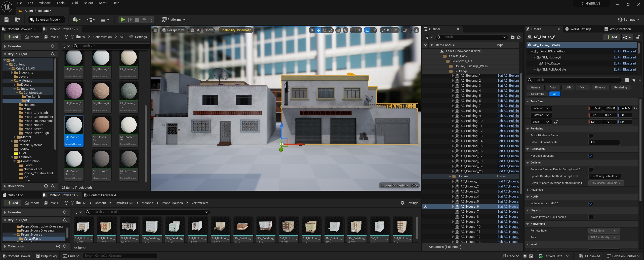Toggle scale snapping icon near 0.03125

[383, 30]
